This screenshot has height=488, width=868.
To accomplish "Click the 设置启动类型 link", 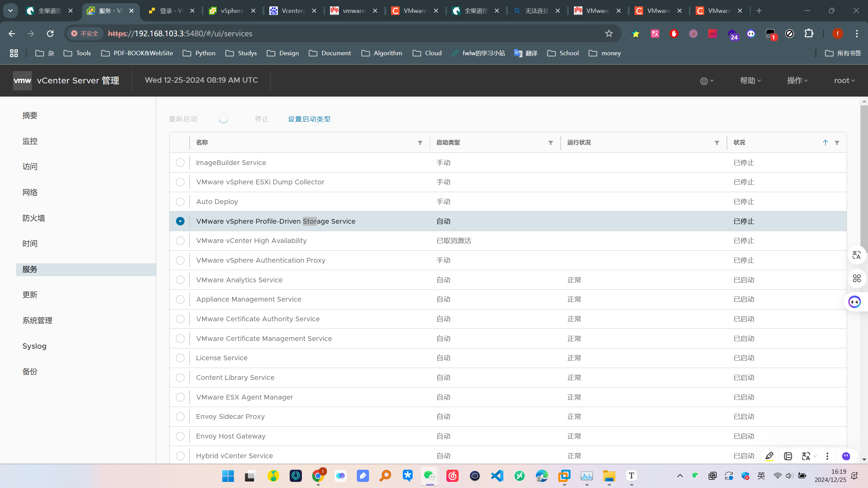I will 309,119.
